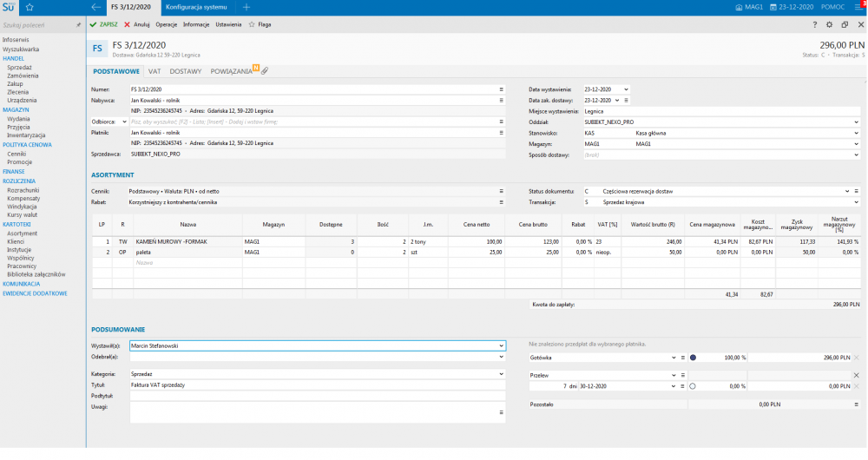Click the paperclip attachments icon
Screen dimensions: 868x460
(265, 71)
